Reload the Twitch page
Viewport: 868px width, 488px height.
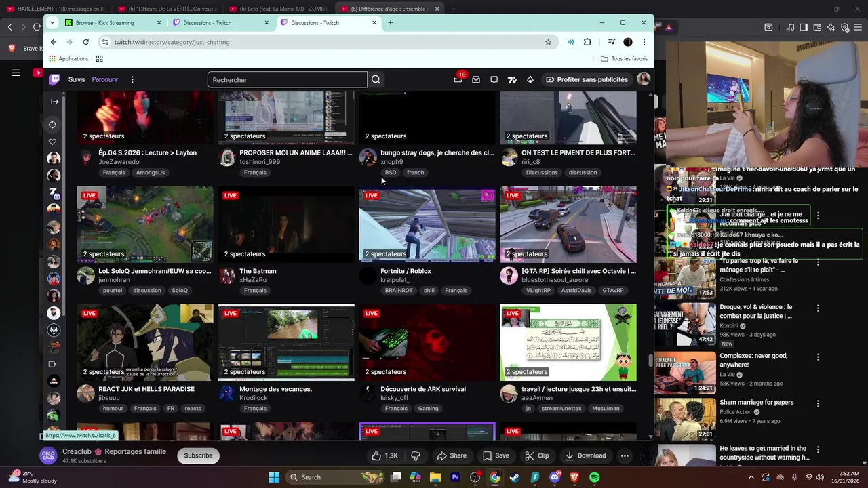[85, 42]
